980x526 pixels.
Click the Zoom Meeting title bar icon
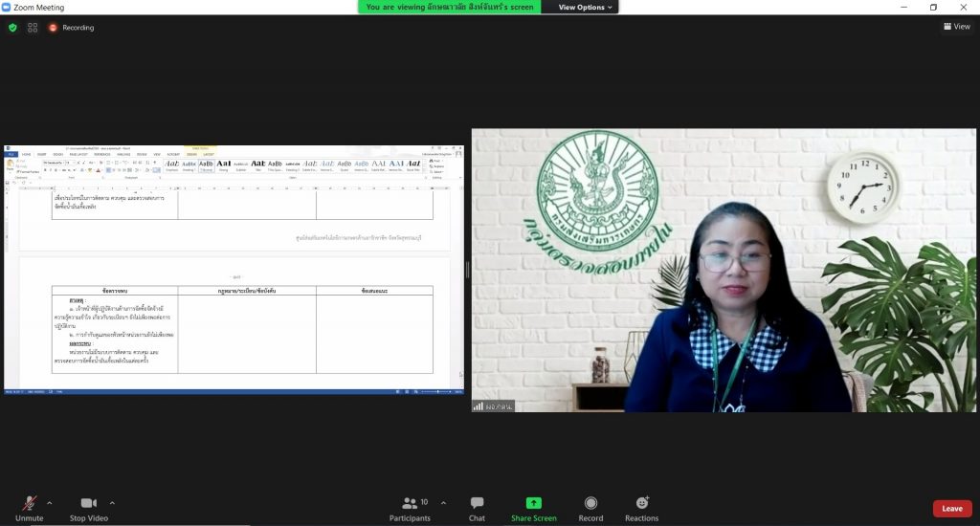point(7,8)
